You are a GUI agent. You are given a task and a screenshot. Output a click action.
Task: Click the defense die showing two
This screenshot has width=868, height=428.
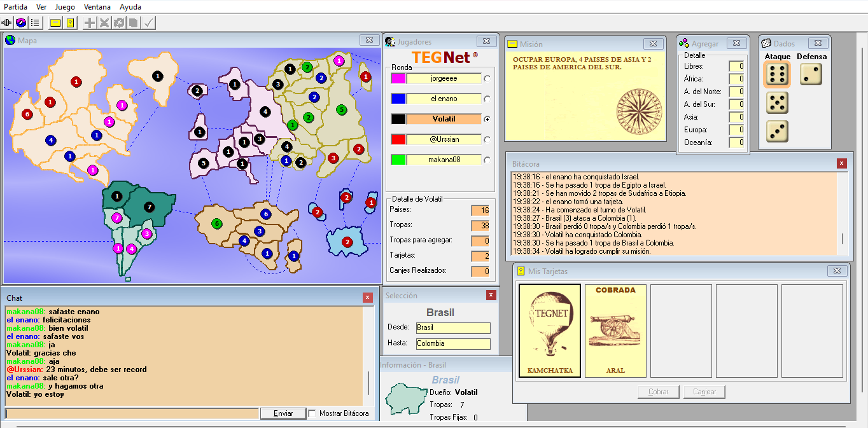[x=811, y=74]
